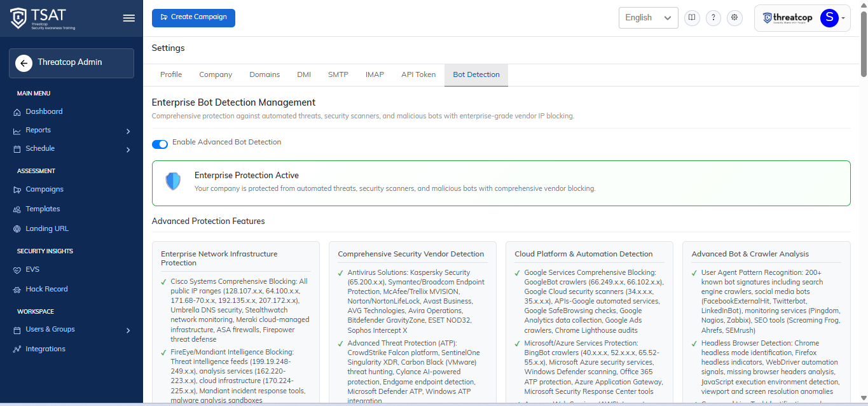Toggle the hamburger menu in sidebar header
Viewport: 868px width, 406px height.
(129, 18)
